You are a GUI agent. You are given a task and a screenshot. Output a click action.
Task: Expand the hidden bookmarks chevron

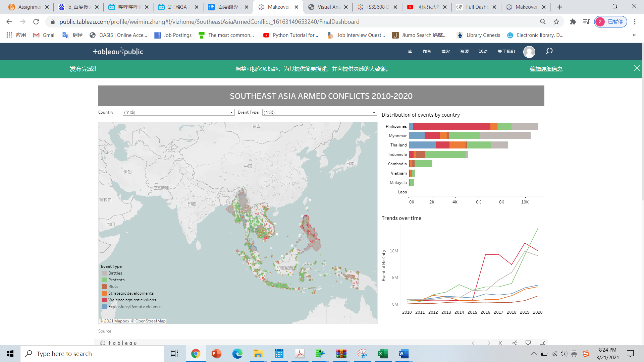point(634,35)
